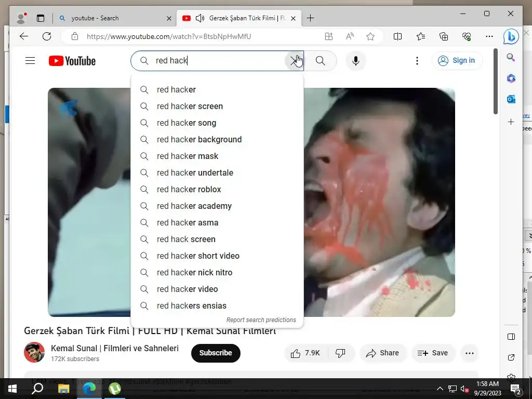532x399 pixels.
Task: Open Edge Collections
Action: [x=444, y=36]
